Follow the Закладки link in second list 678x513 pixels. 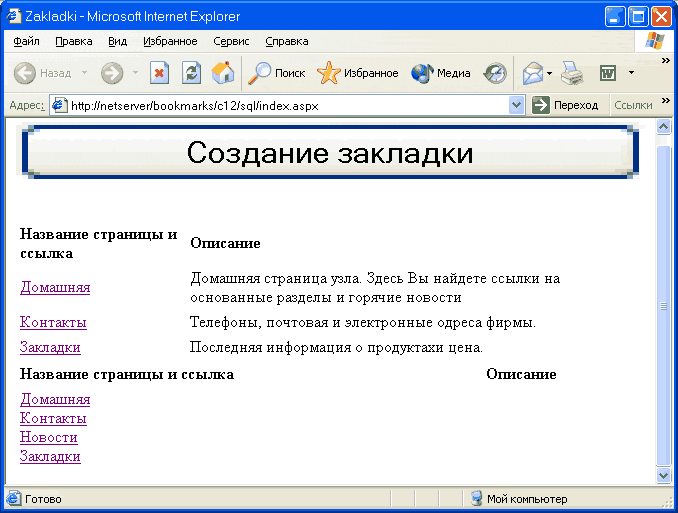coord(50,456)
